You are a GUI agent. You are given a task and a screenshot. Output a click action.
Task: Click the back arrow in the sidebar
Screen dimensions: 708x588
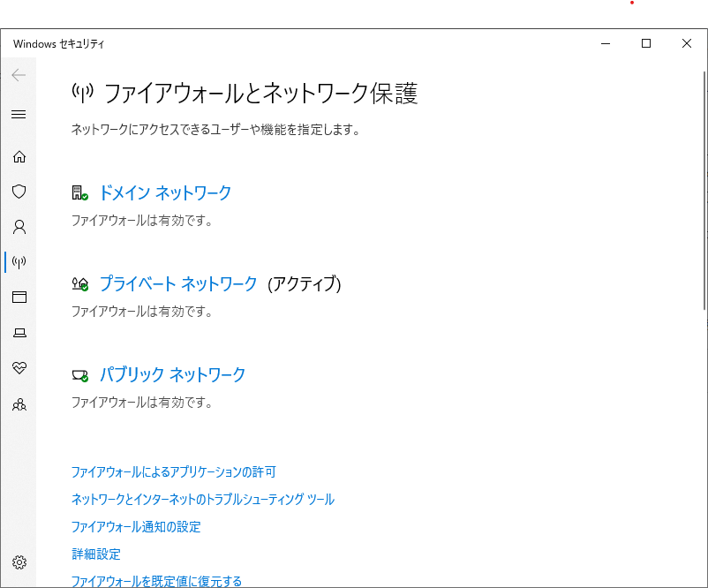[x=19, y=75]
